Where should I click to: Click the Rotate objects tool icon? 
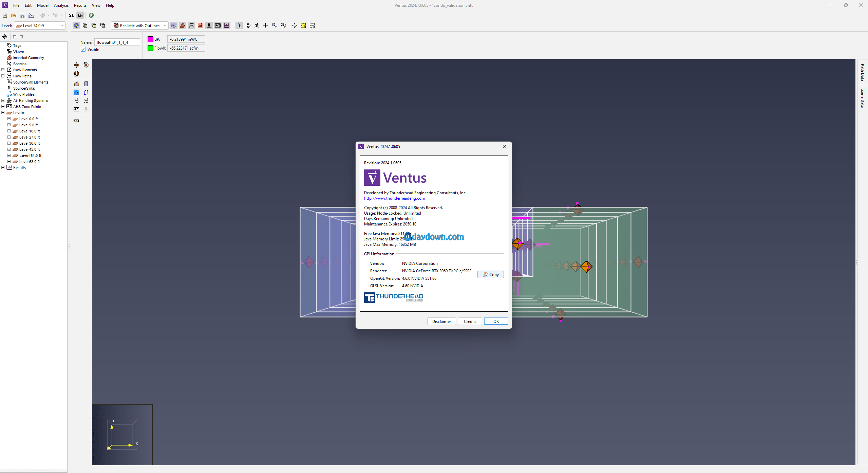click(86, 65)
